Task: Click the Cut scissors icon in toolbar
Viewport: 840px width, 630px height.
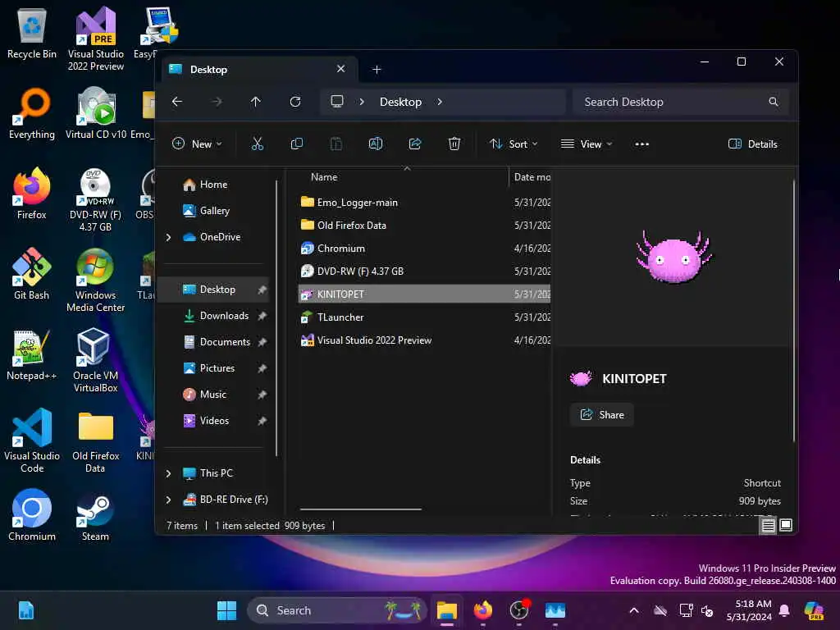Action: (257, 144)
